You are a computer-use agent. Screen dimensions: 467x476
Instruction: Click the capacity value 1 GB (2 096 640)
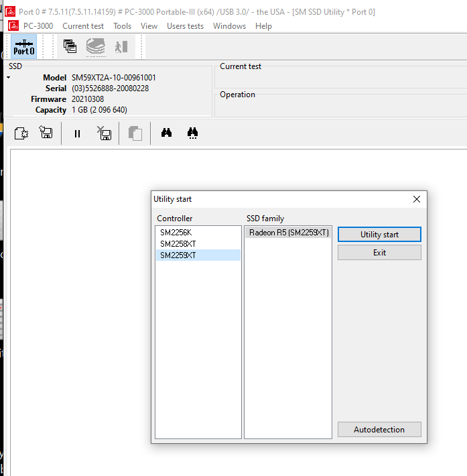(x=99, y=110)
